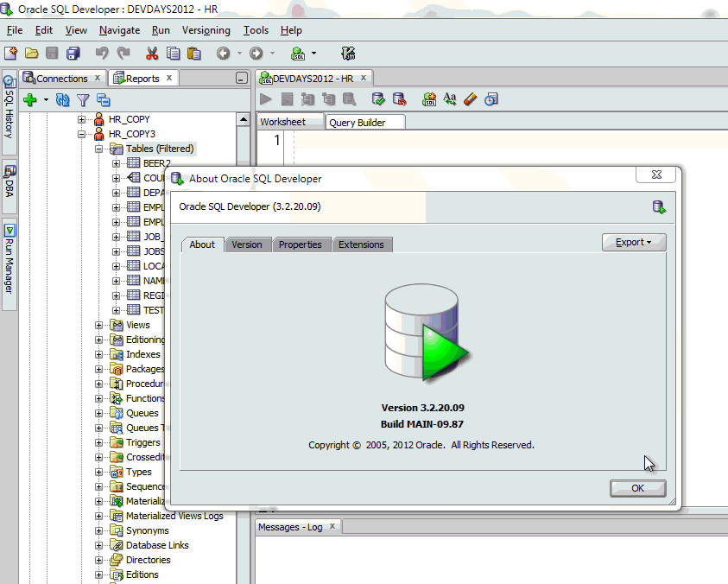Click the Clear eraser icon

pos(470,100)
